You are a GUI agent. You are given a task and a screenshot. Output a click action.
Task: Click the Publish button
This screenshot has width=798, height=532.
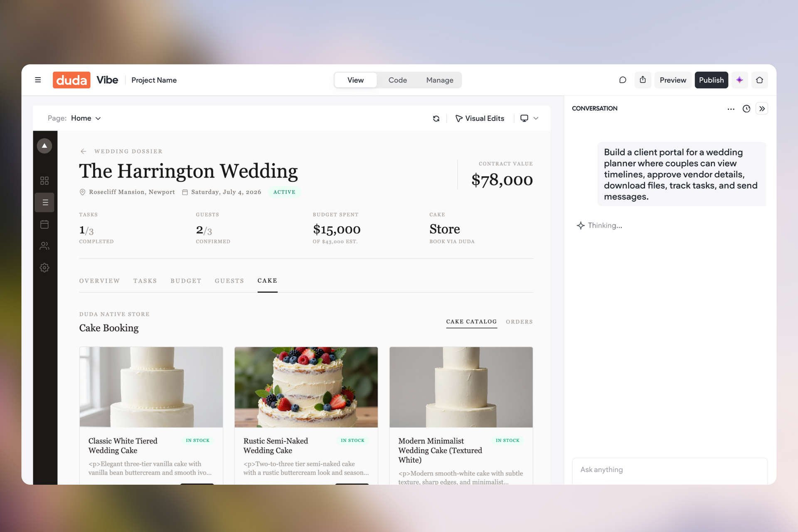pyautogui.click(x=711, y=80)
